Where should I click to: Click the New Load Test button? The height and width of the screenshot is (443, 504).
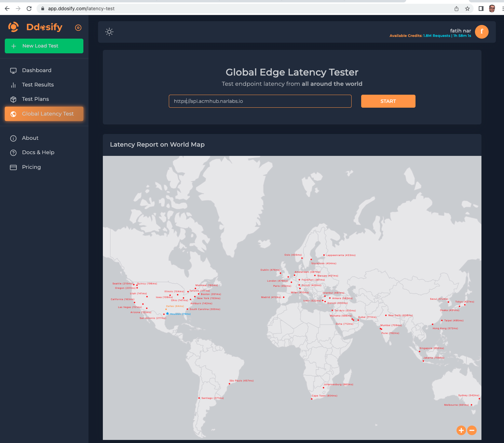coord(44,46)
